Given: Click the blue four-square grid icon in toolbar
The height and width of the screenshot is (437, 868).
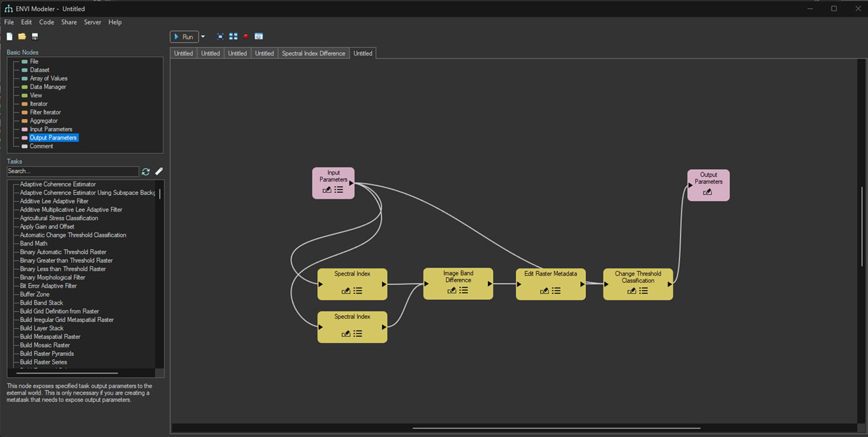Looking at the screenshot, I should tap(233, 37).
